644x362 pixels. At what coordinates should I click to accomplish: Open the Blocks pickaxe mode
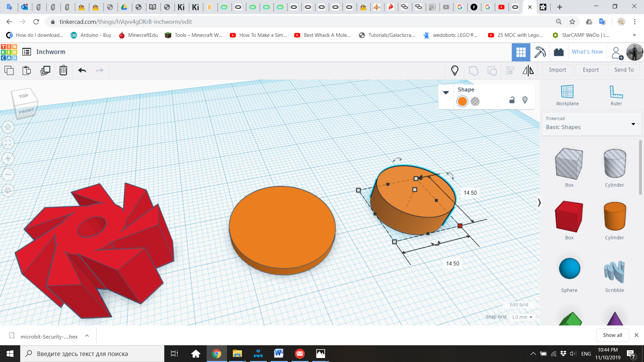click(540, 52)
